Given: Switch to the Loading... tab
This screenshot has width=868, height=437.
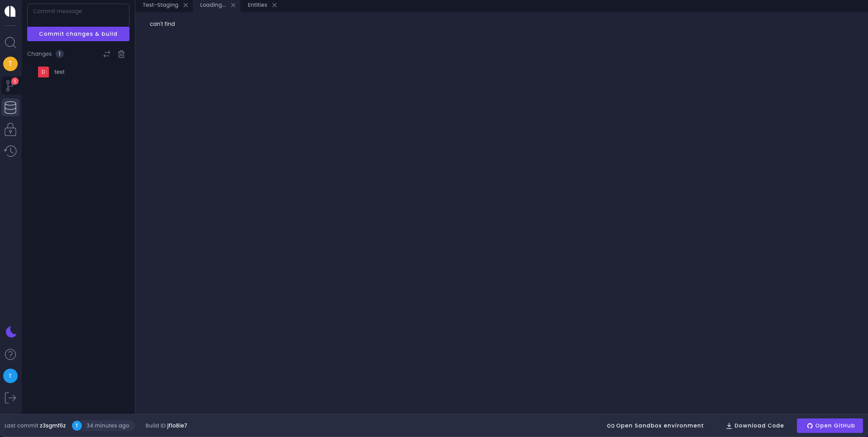Looking at the screenshot, I should point(213,5).
